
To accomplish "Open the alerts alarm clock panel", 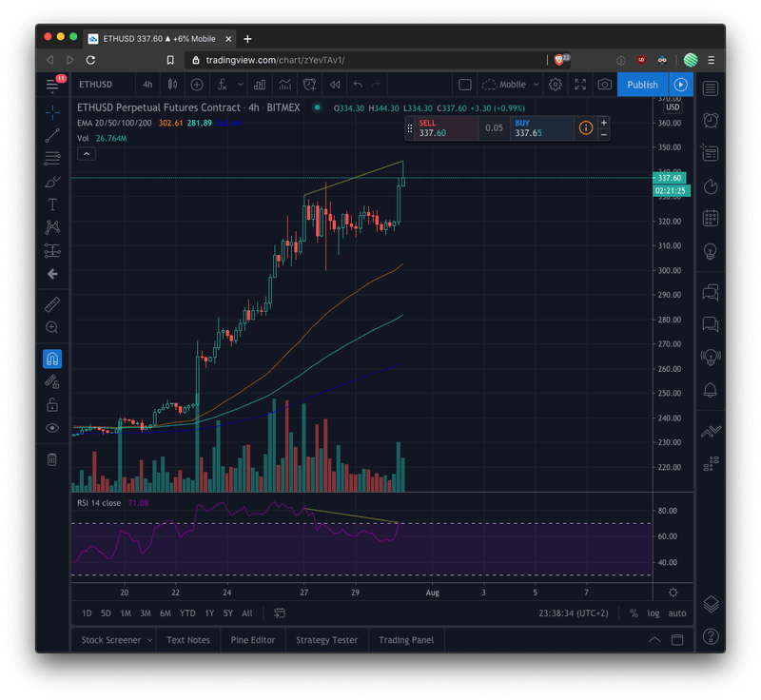I will point(711,120).
